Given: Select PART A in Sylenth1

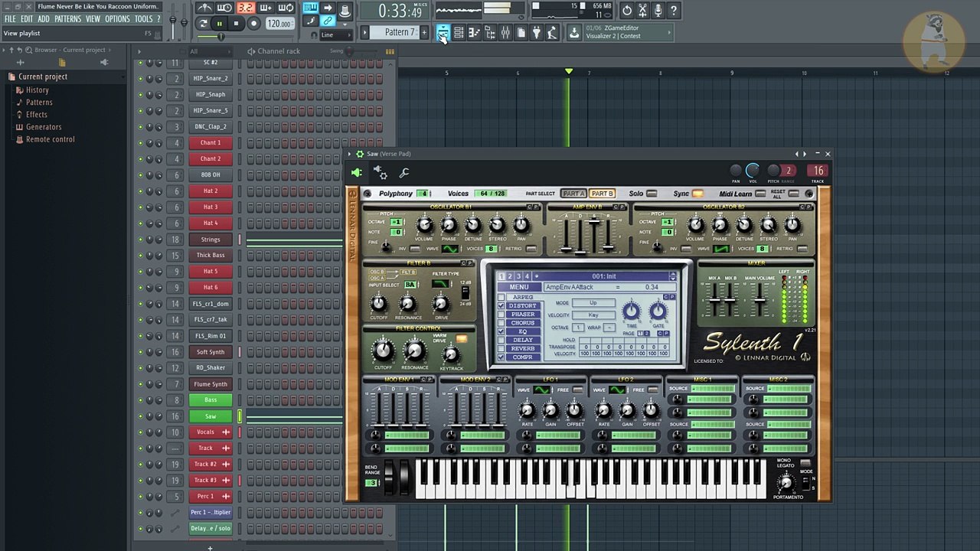Looking at the screenshot, I should (573, 194).
